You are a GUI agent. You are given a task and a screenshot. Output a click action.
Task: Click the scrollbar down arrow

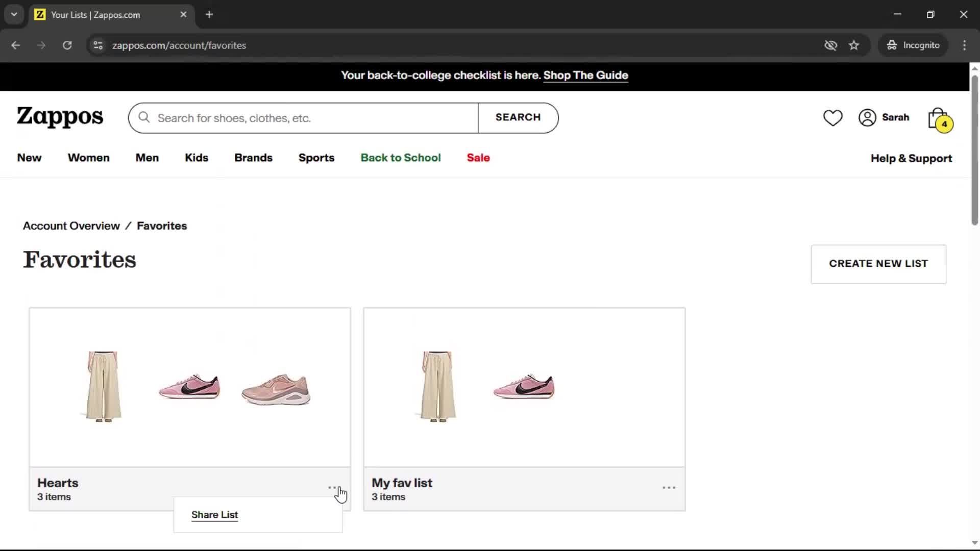pyautogui.click(x=974, y=543)
